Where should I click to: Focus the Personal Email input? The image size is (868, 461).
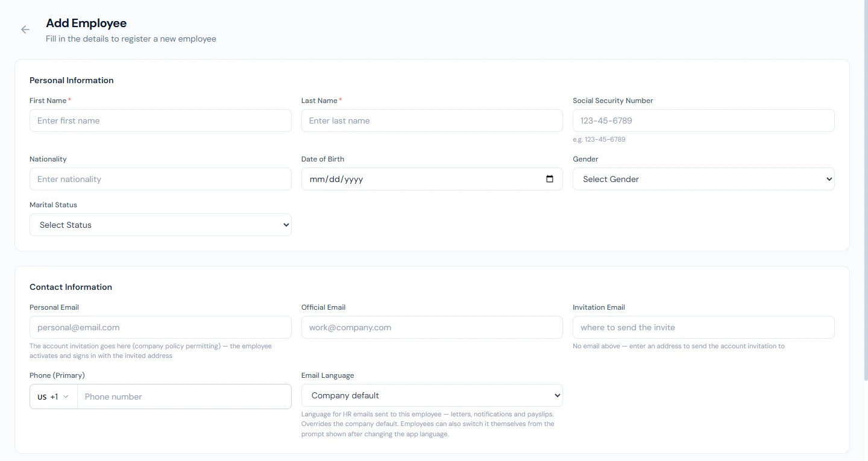(x=160, y=327)
